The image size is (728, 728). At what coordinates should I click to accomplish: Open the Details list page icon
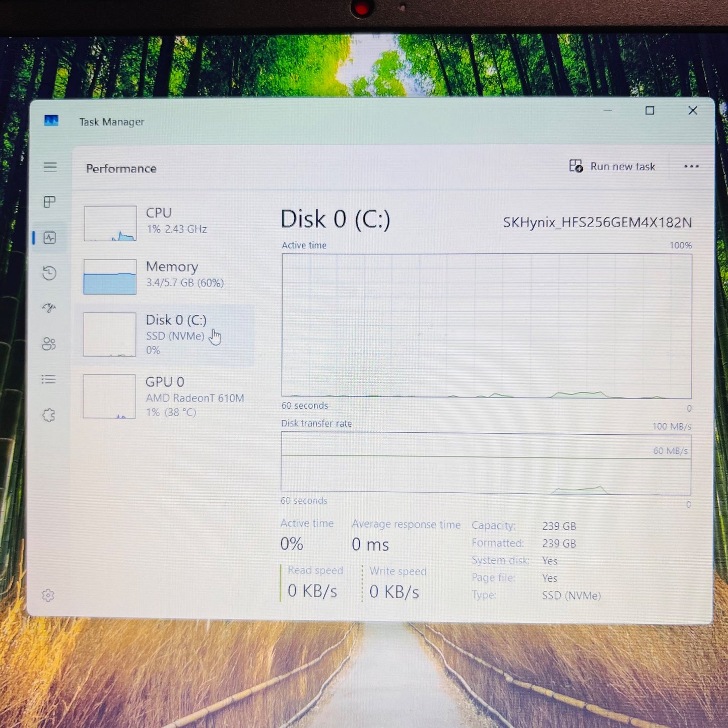click(48, 379)
